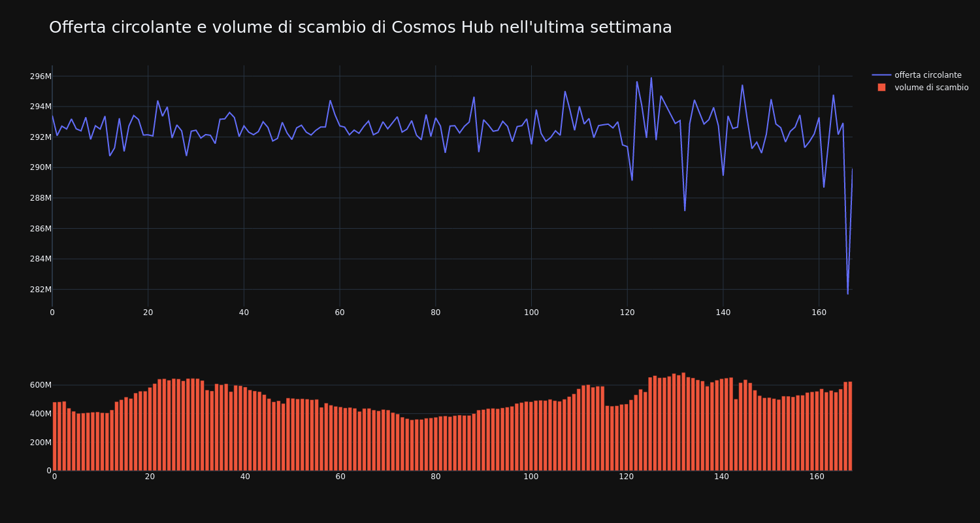The image size is (980, 523).
Task: Click x-axis label 140 of line chart
Action: tap(723, 312)
